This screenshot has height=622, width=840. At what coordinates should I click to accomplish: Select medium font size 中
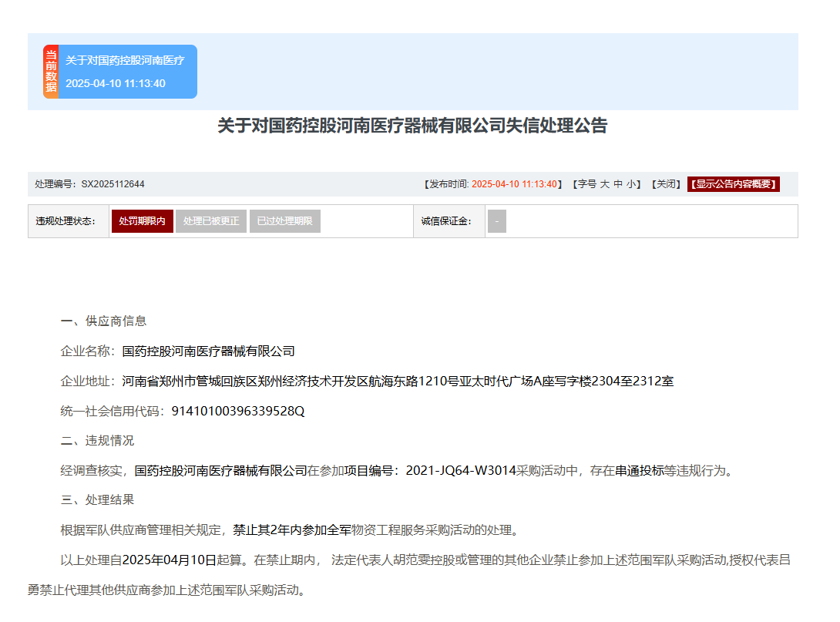(618, 184)
